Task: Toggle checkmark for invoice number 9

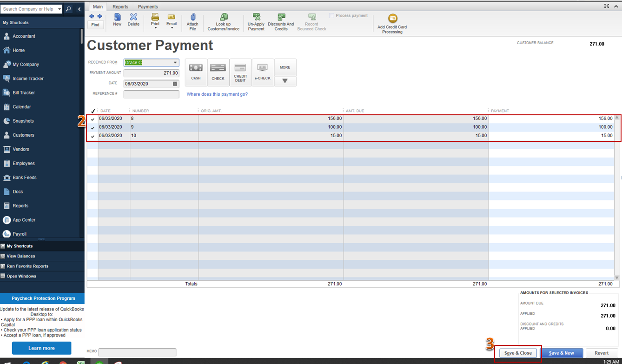Action: [x=93, y=127]
